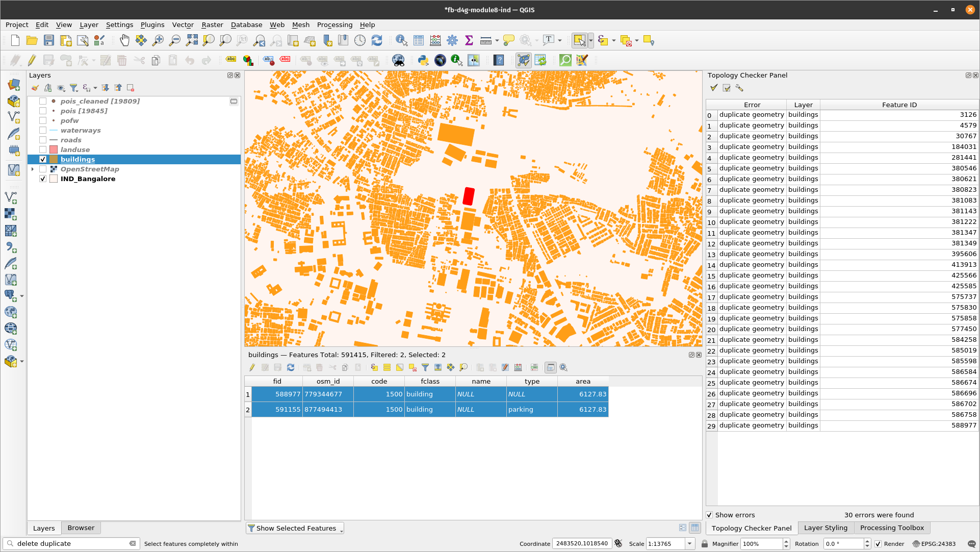980x552 pixels.
Task: Open the Vector menu
Action: [183, 24]
